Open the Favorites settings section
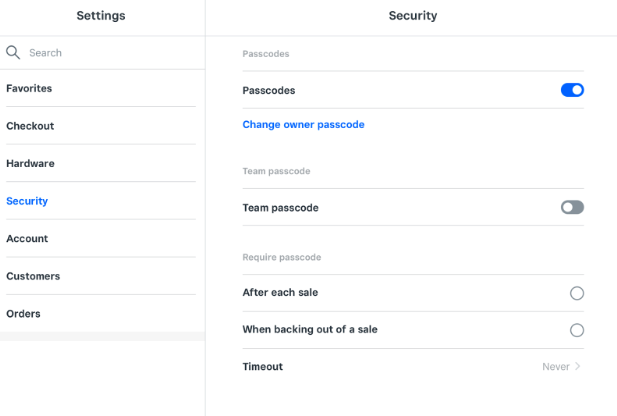The height and width of the screenshot is (416, 617). click(29, 88)
